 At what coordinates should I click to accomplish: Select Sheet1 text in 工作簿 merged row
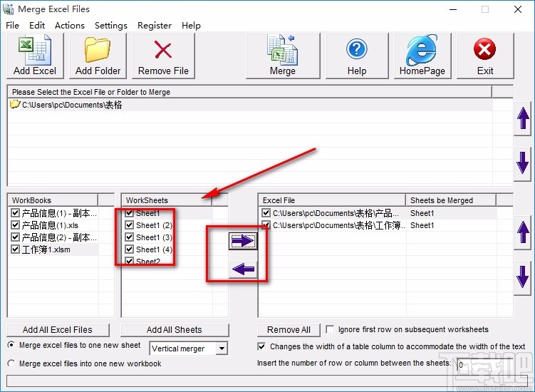pyautogui.click(x=422, y=225)
